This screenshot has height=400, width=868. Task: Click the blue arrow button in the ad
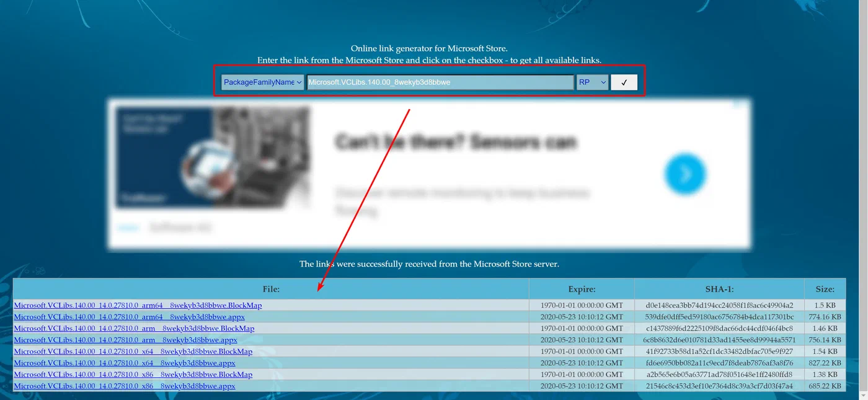click(x=685, y=174)
